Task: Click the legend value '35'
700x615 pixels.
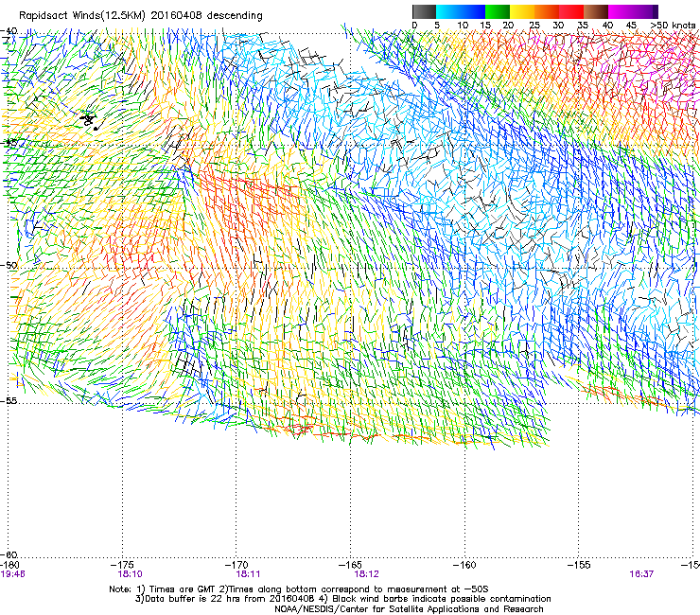Action: (x=583, y=26)
